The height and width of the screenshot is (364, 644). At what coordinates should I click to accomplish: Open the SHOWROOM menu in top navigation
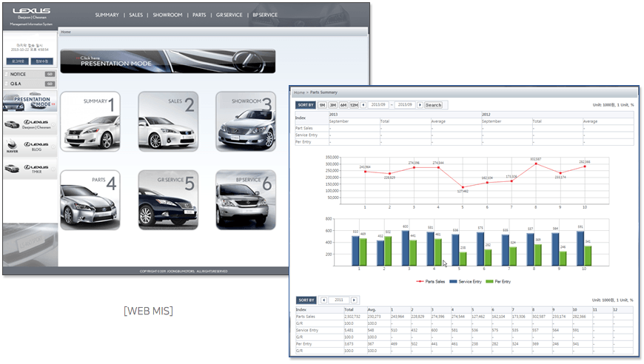click(x=167, y=15)
